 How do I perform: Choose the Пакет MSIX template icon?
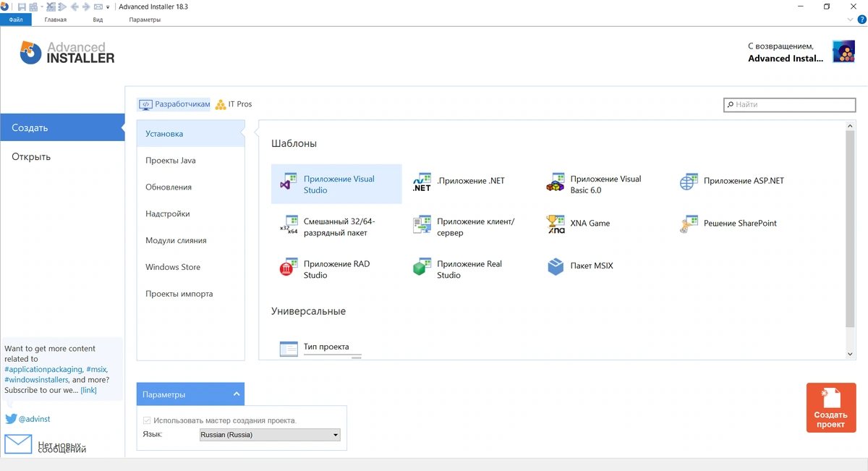pyautogui.click(x=555, y=267)
